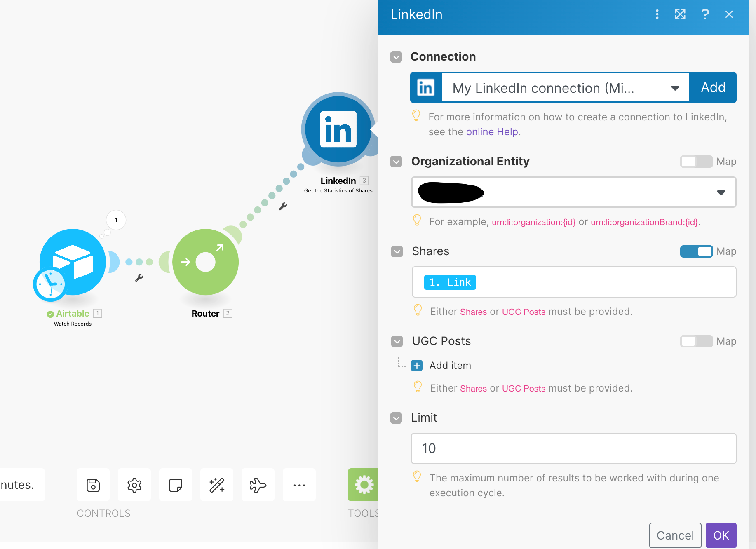The image size is (756, 549).
Task: Click the Airtable module label
Action: coord(73,314)
